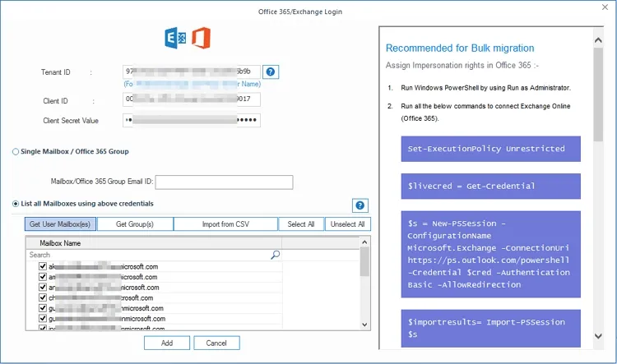Click the Office 365 logo icon
Viewport: 617px width, 364px height.
click(201, 38)
